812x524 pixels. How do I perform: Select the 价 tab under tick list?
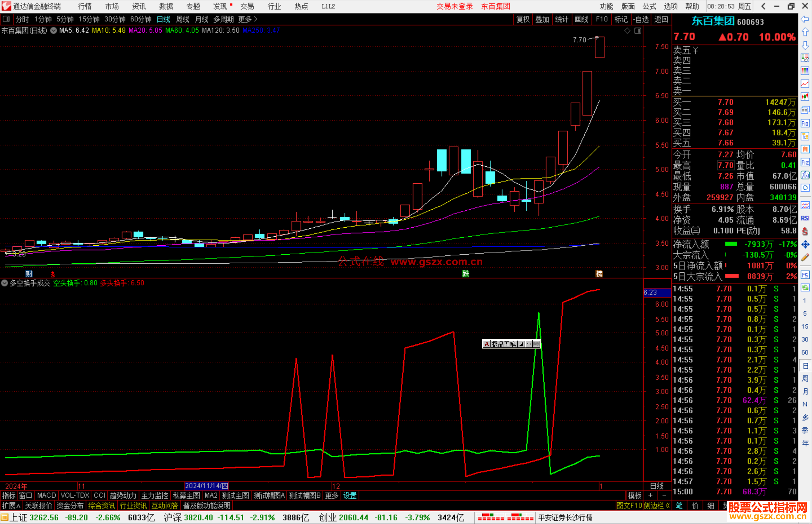point(695,506)
